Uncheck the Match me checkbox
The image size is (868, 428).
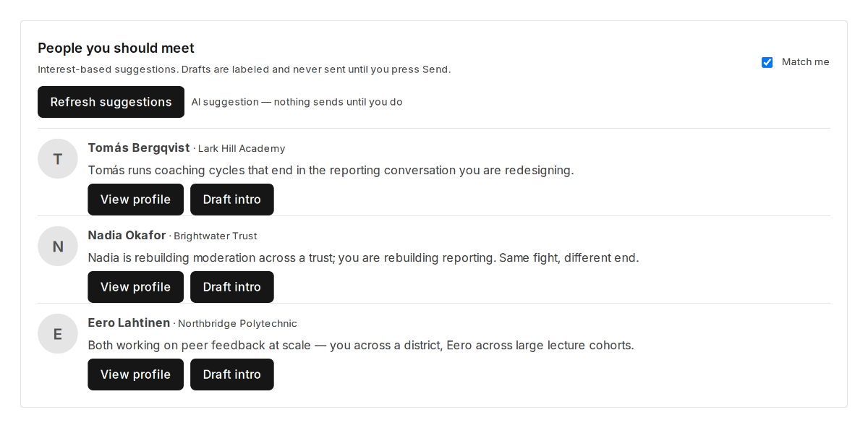[x=767, y=62]
